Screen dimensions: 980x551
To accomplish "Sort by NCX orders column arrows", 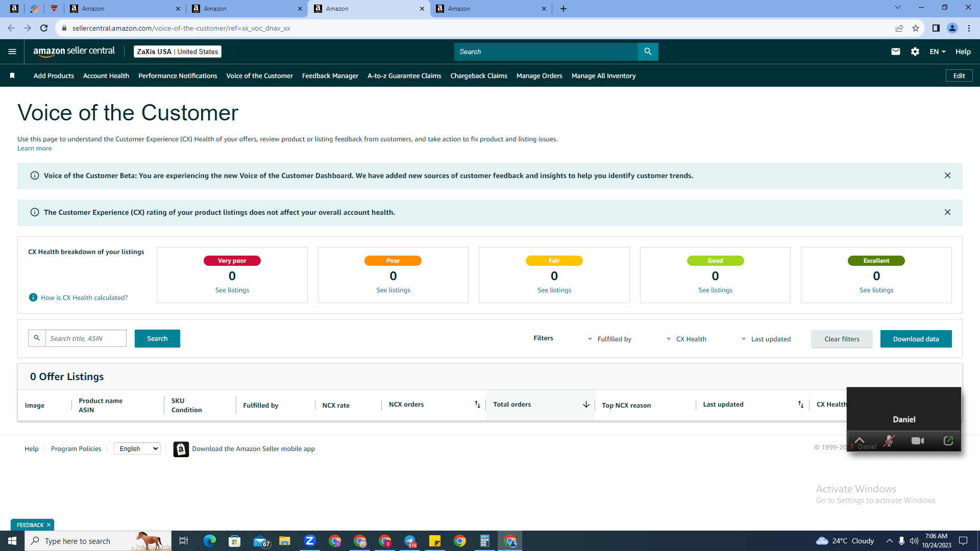I will 477,405.
